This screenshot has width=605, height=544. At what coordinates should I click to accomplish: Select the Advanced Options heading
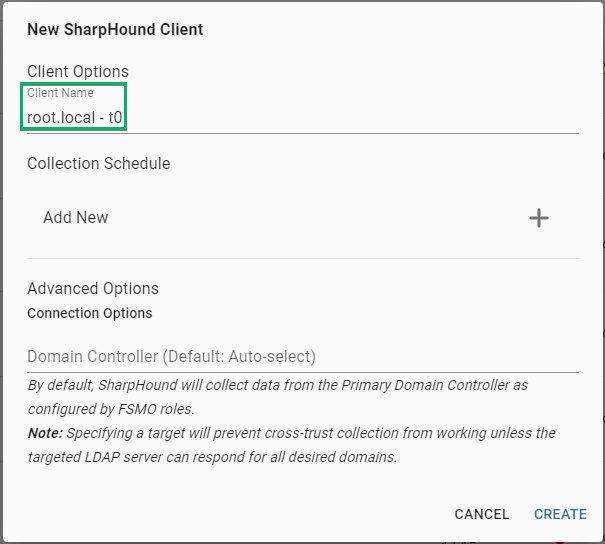coord(93,289)
